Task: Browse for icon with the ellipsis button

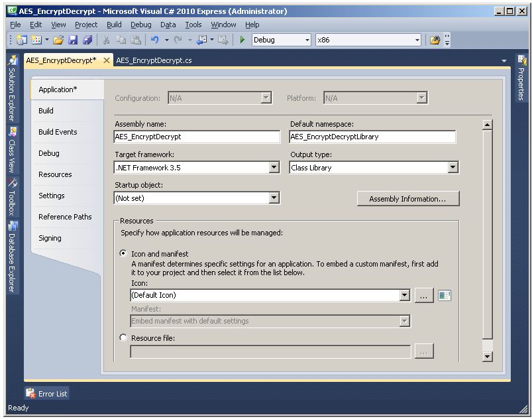Action: 424,295
